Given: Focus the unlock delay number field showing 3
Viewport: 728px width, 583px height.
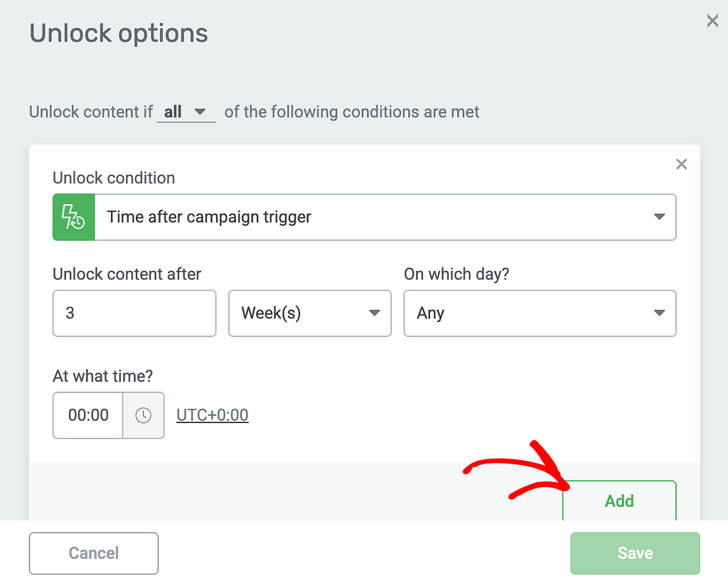Looking at the screenshot, I should tap(134, 314).
